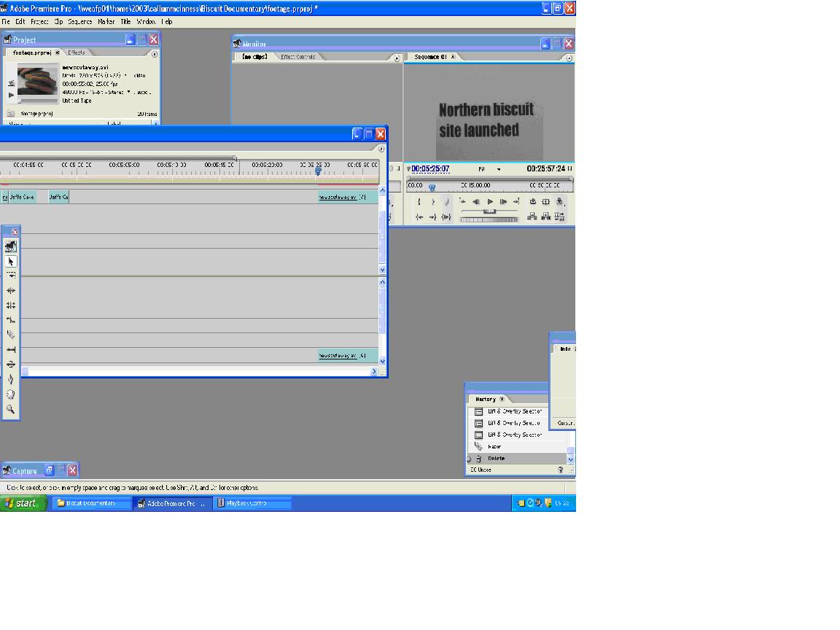
Task: Click the Windows start button
Action: click(23, 503)
